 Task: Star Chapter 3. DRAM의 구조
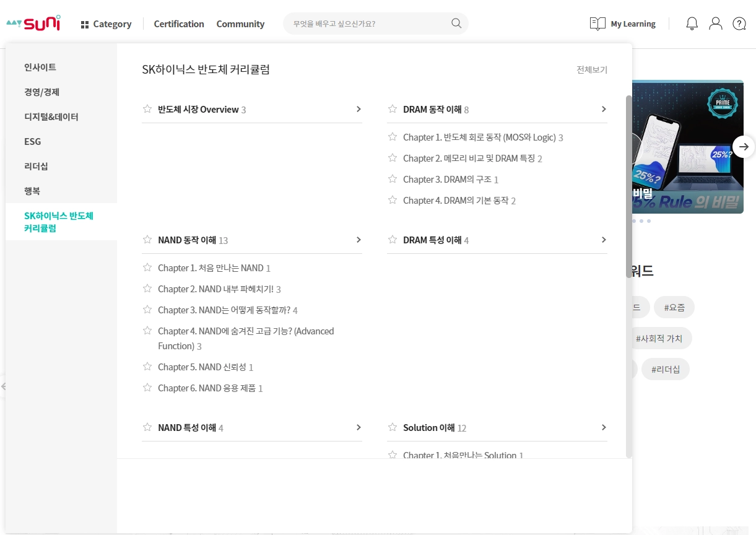point(393,179)
